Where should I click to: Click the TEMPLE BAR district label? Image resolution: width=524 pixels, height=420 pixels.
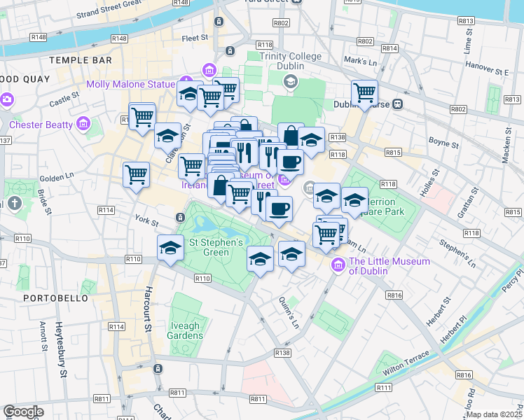81,60
